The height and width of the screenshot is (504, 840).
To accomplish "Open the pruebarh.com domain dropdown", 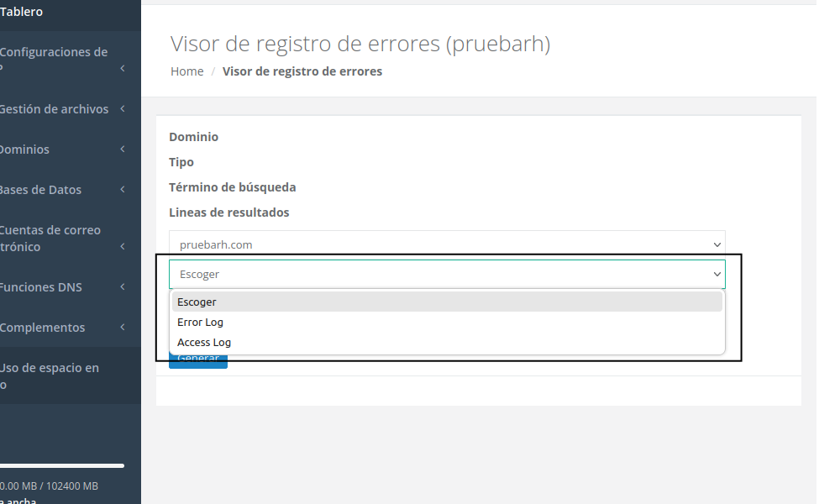I will tap(447, 244).
